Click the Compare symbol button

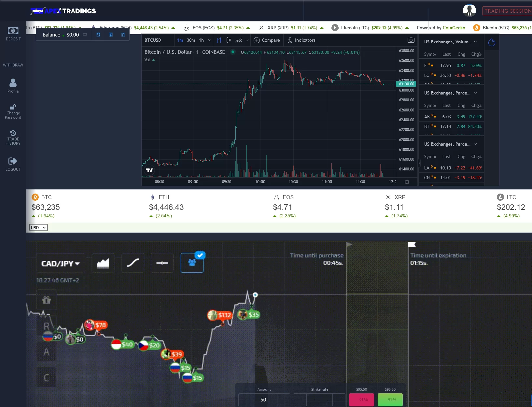[x=267, y=40]
